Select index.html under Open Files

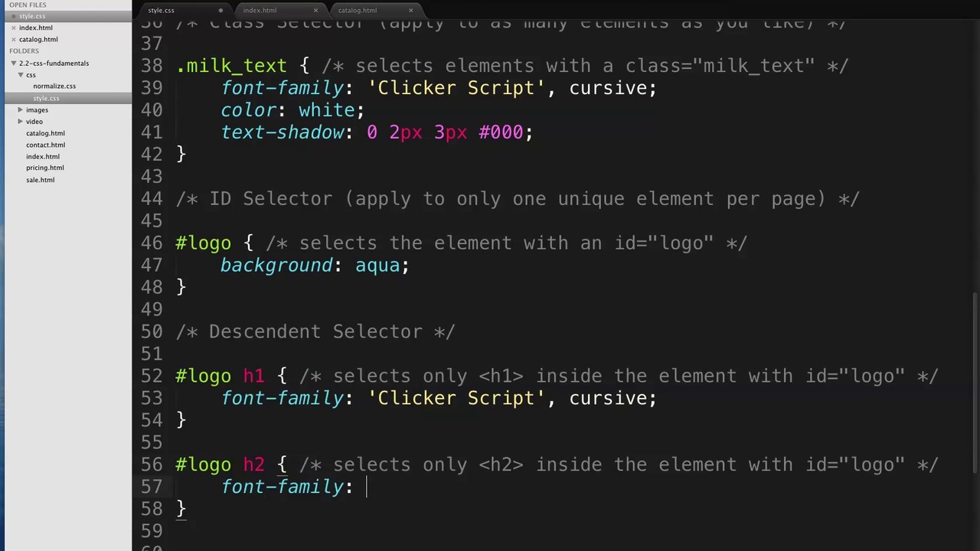[36, 28]
